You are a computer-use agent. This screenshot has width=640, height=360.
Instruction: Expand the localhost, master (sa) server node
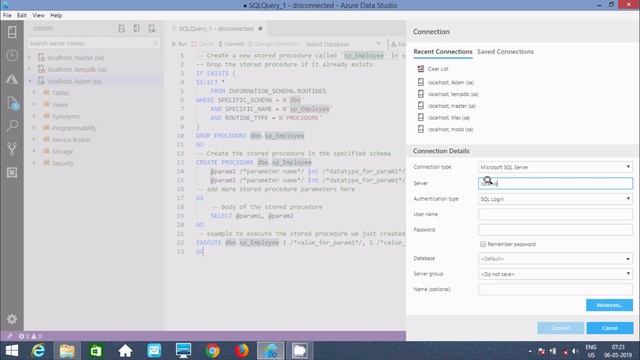coord(29,58)
